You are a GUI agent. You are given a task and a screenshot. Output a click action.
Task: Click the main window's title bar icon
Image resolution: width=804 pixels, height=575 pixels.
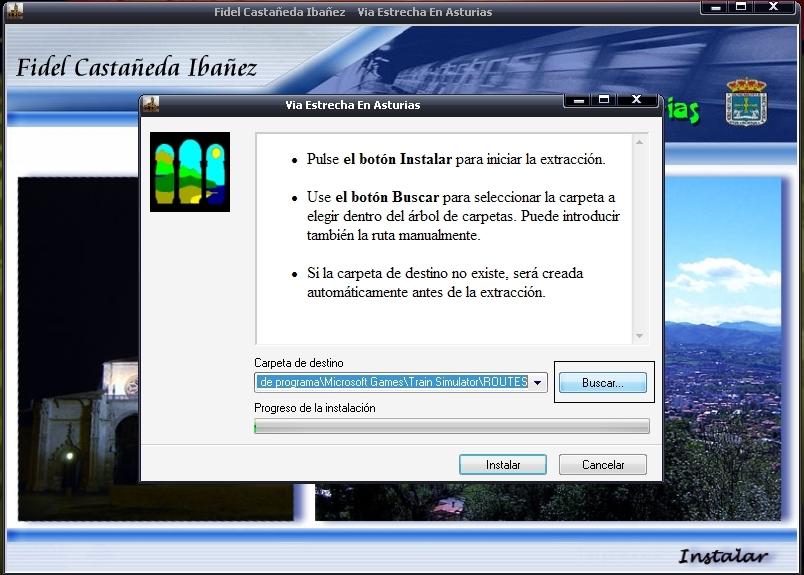15,12
